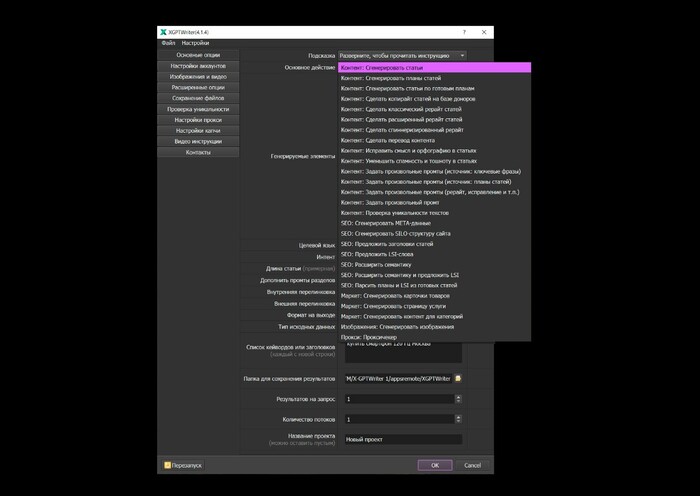Screen dimensions: 700x496
Task: Click the Перезапуск button
Action: tap(183, 465)
